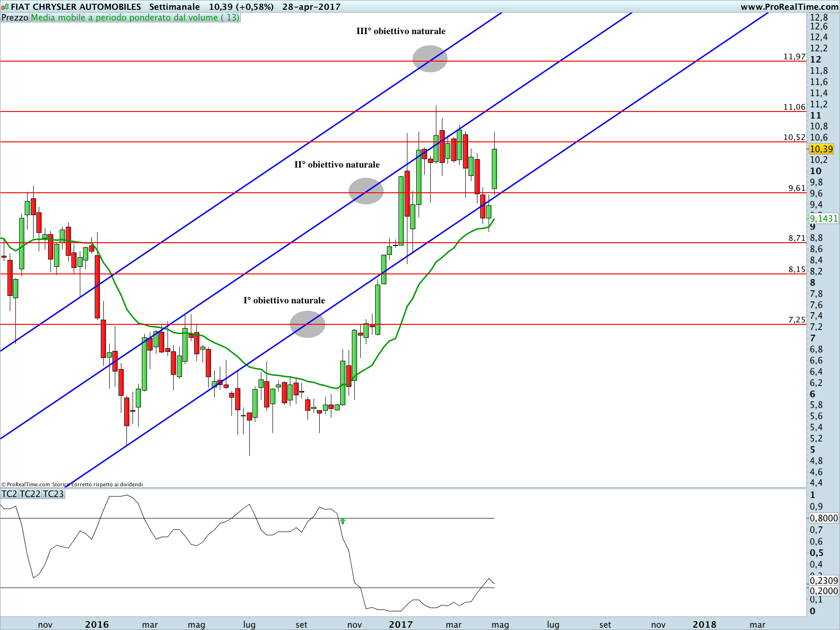The image size is (840, 630).
Task: Click the 8,15 red level label
Action: [797, 270]
